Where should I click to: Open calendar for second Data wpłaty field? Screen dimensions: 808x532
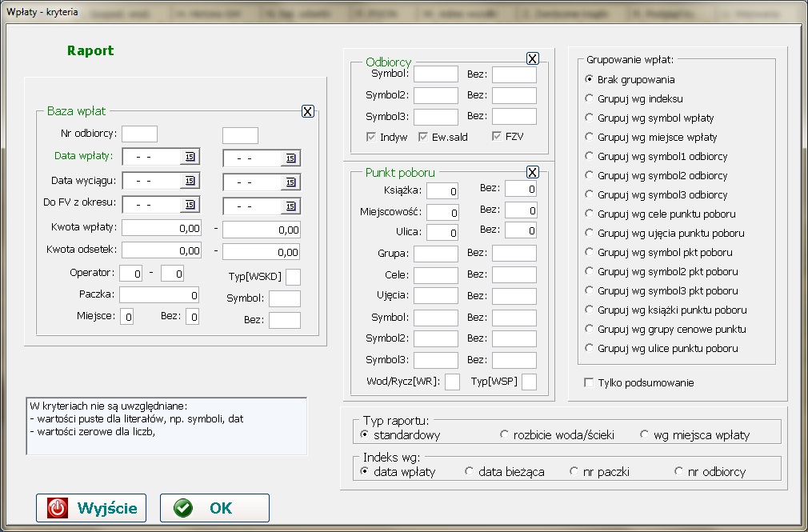290,157
